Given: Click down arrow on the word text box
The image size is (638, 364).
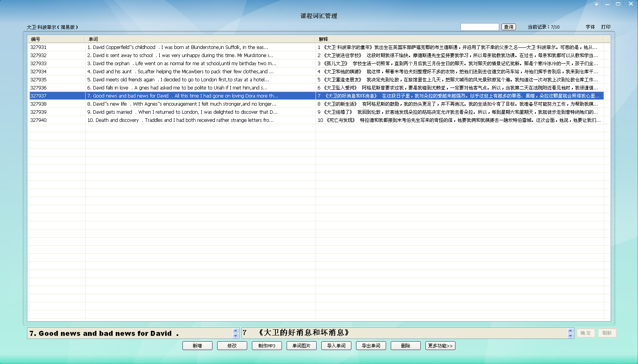Looking at the screenshot, I should 235,335.
